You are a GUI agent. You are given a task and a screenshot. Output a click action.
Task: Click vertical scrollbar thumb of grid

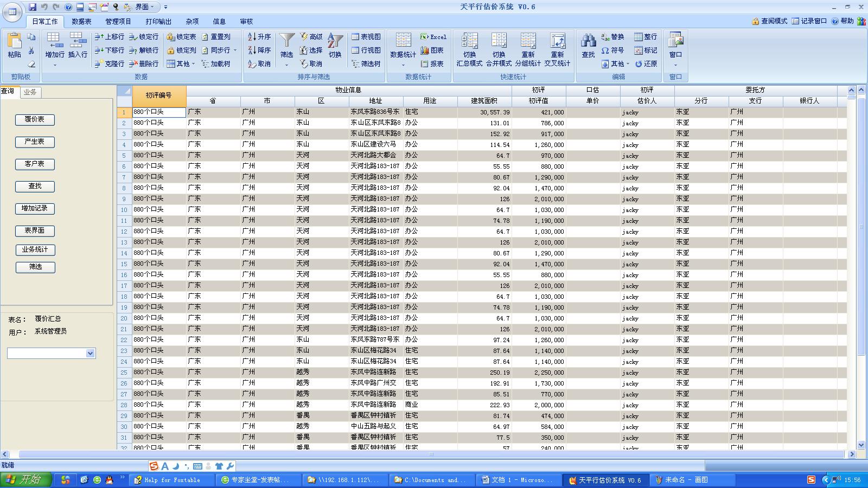(861, 228)
